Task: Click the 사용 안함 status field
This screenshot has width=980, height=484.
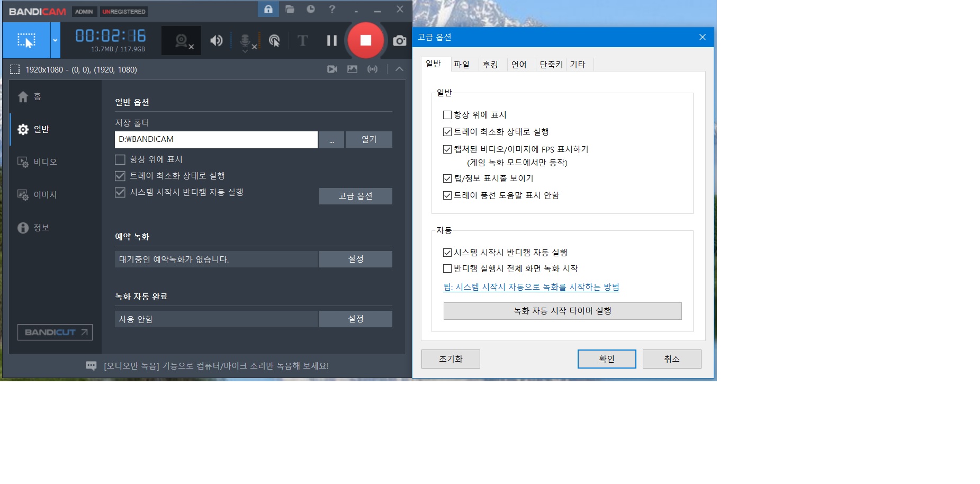Action: click(x=216, y=319)
